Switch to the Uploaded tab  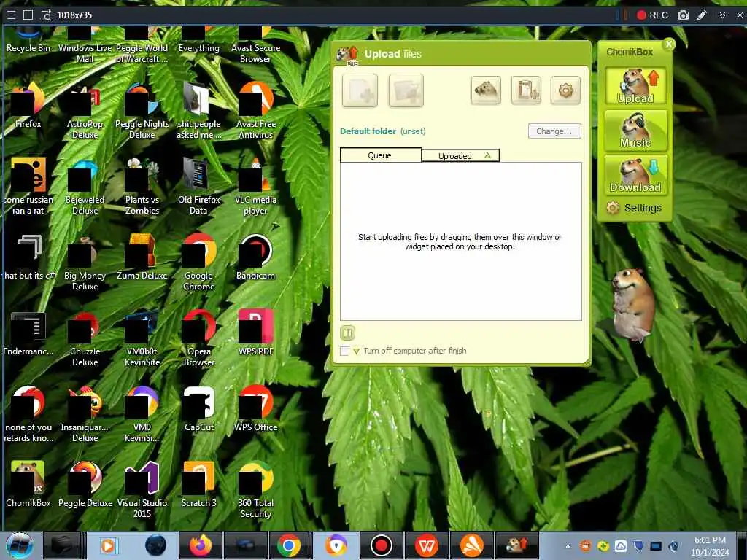[x=460, y=156]
